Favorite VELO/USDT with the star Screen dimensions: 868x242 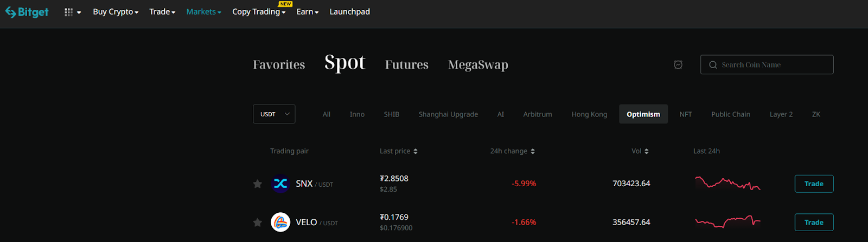coord(258,223)
